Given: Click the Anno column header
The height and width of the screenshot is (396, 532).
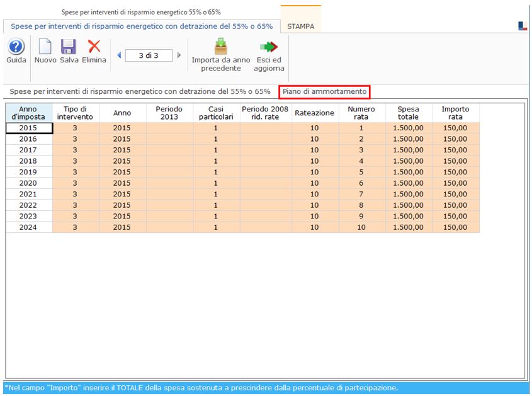Looking at the screenshot, I should [122, 113].
